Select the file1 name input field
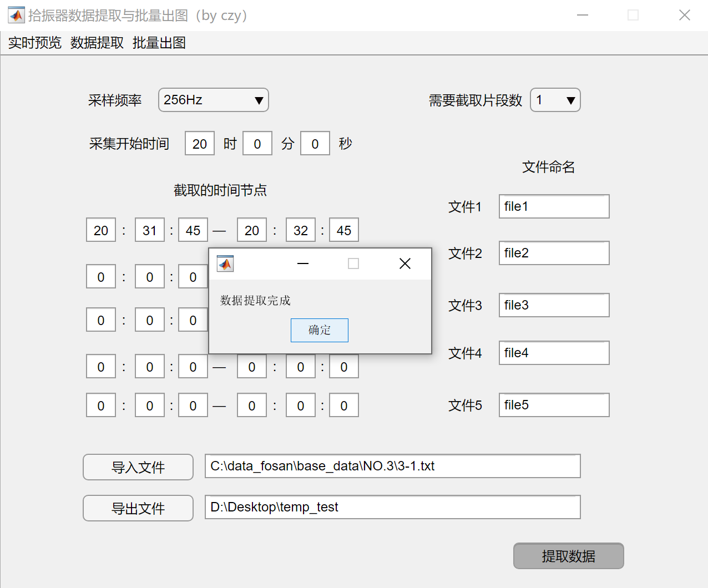The height and width of the screenshot is (588, 708). click(553, 206)
